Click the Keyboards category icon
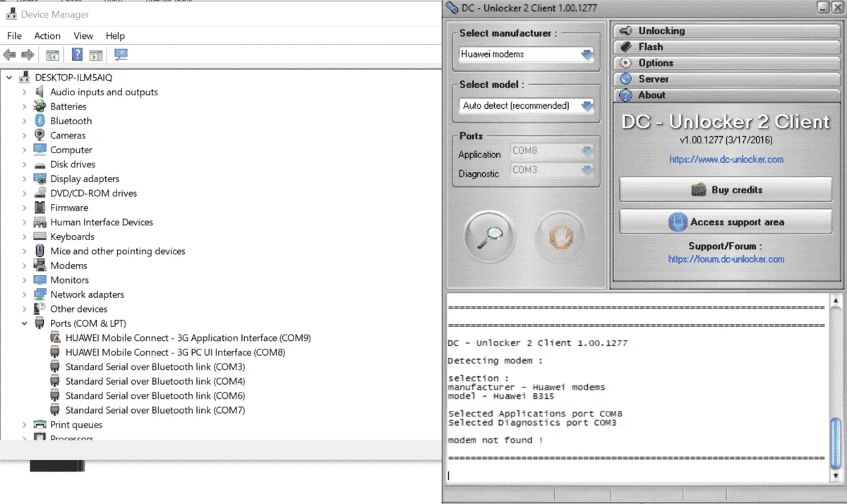Image resolution: width=847 pixels, height=504 pixels. (40, 236)
